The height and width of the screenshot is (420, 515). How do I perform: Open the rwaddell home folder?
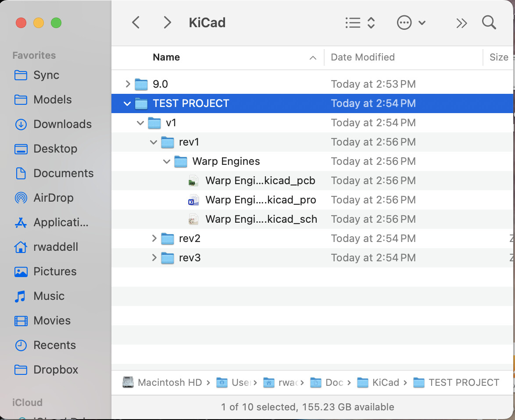[x=55, y=247]
